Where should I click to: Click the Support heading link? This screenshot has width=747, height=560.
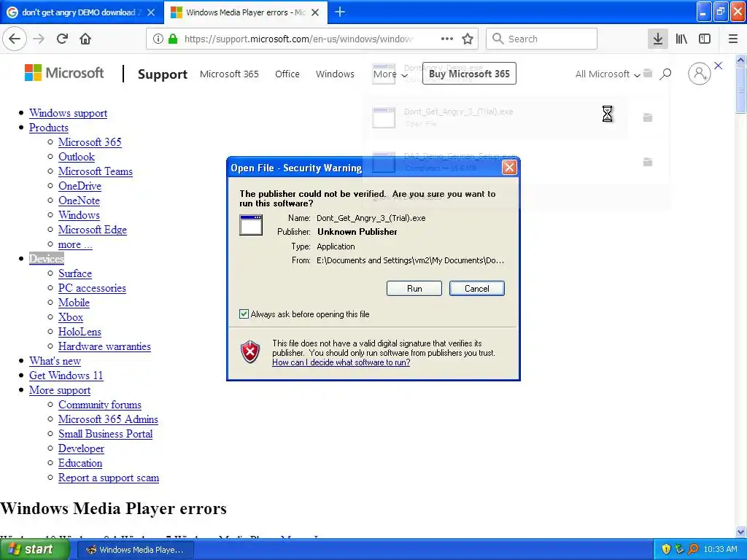163,74
